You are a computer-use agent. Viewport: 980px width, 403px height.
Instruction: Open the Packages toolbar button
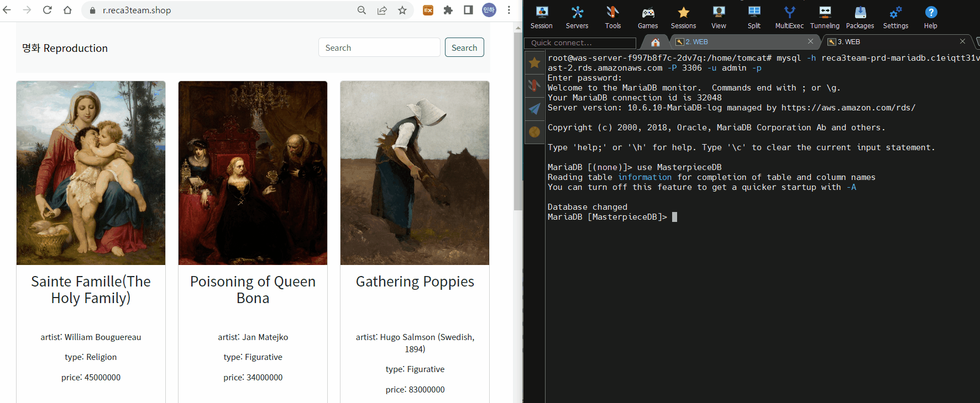point(860,17)
